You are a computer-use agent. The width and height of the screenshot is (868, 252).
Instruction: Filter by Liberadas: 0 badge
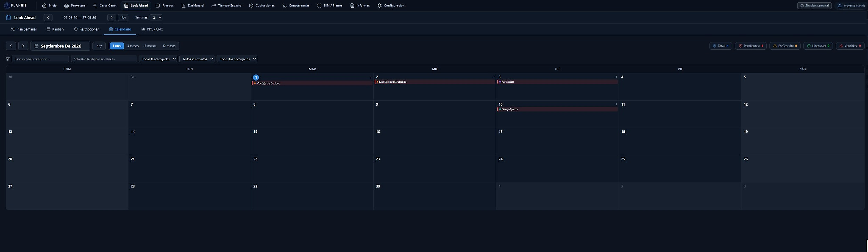pyautogui.click(x=818, y=46)
